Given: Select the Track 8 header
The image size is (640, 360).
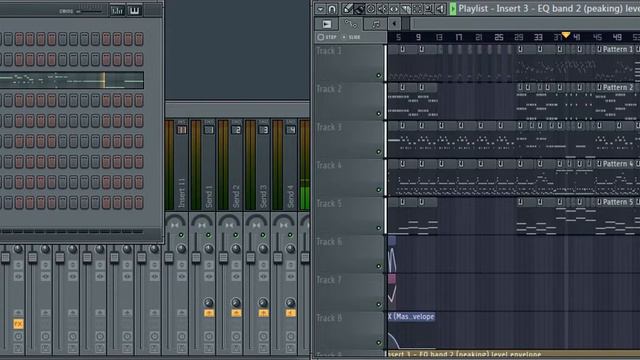Looking at the screenshot, I should pos(350,330).
